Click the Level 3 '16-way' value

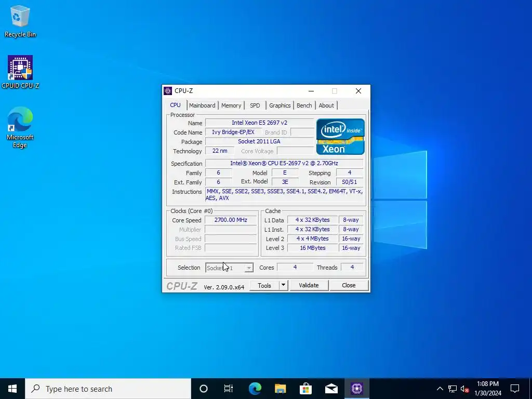coord(351,248)
